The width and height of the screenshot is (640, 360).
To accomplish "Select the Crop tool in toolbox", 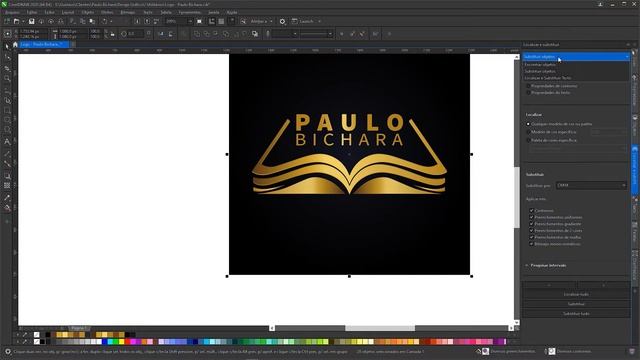I will pos(7,68).
